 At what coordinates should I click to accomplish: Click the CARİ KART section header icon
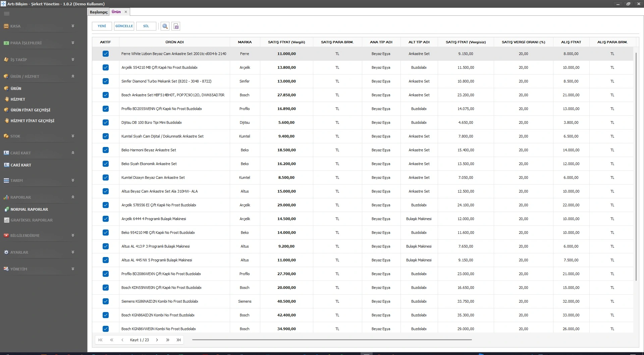click(6, 153)
